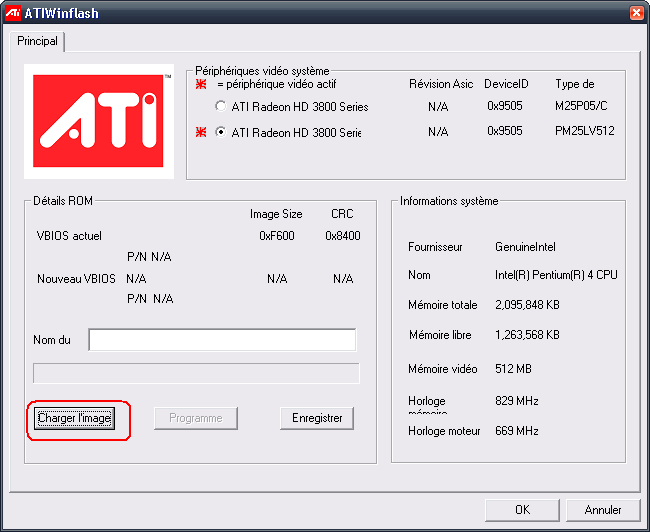Screen dimensions: 650x532
Task: Cancel with the Annuler button
Action: tap(603, 509)
